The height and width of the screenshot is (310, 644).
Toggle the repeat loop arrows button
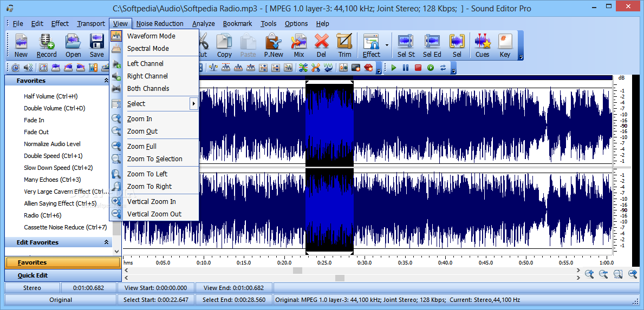pos(443,68)
